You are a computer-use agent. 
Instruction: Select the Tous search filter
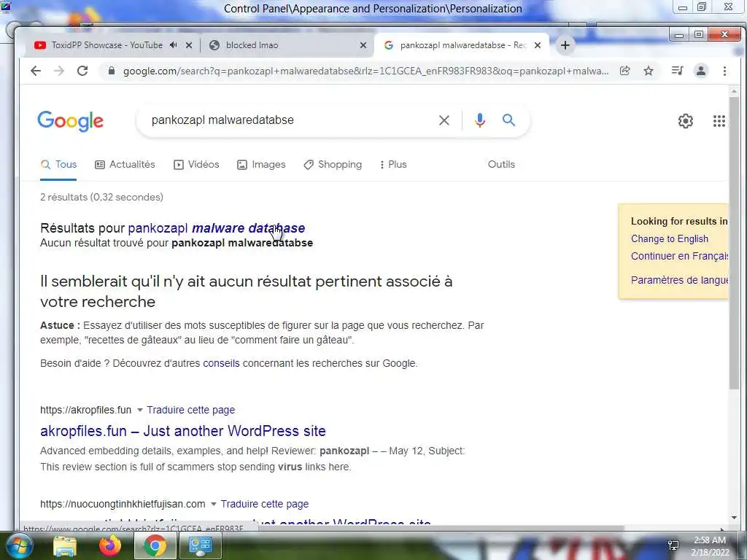point(58,165)
